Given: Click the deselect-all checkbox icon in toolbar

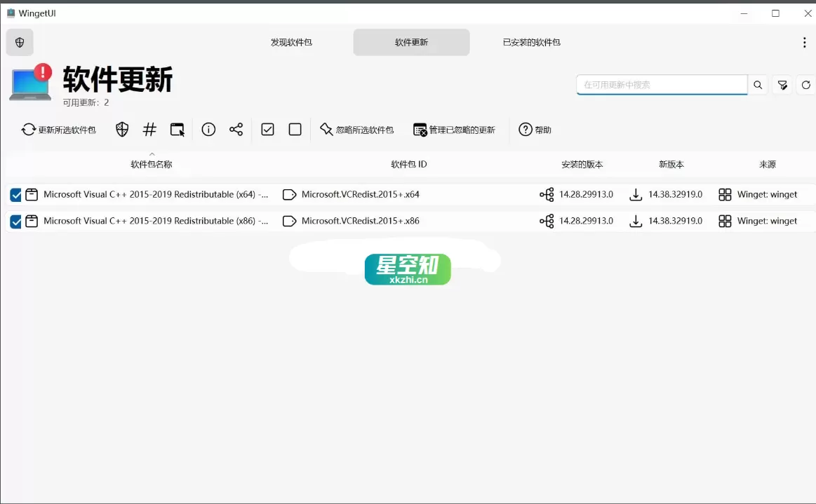Looking at the screenshot, I should click(295, 129).
